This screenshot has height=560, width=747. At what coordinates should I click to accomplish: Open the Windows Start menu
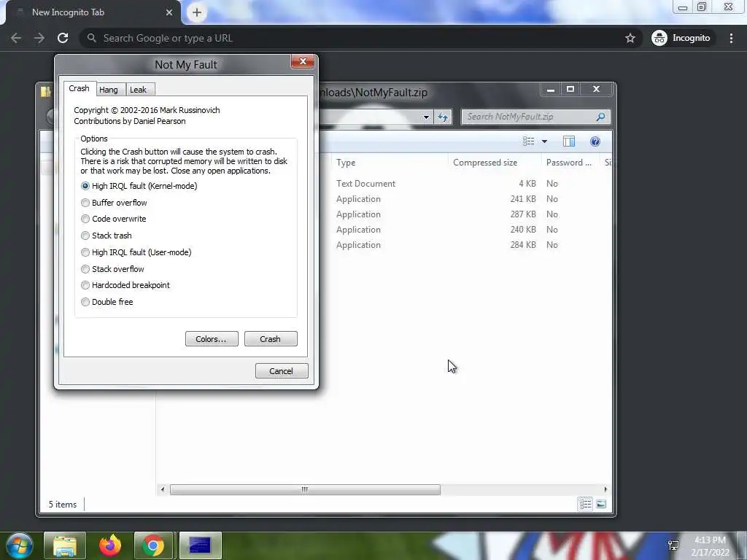tap(20, 545)
